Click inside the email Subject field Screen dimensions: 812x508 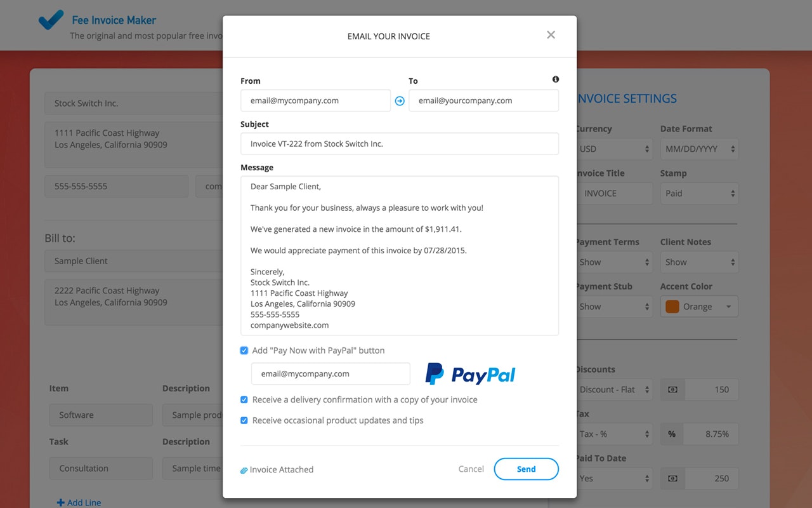pos(399,144)
